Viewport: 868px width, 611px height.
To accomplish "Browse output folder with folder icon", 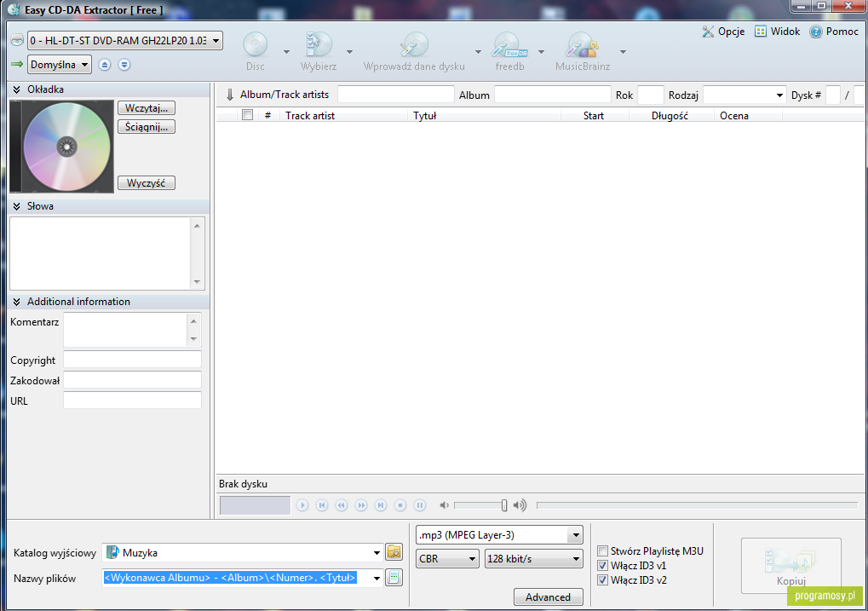I will [394, 551].
